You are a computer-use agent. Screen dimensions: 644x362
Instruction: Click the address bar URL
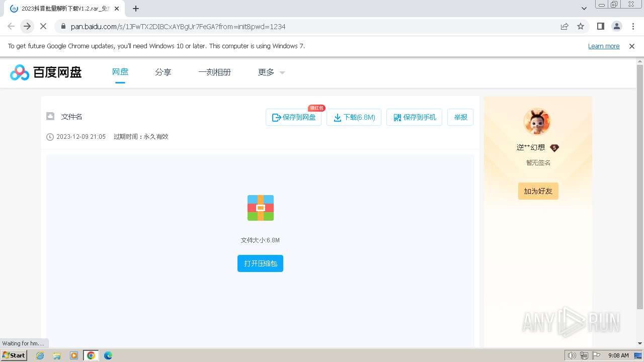click(x=178, y=27)
